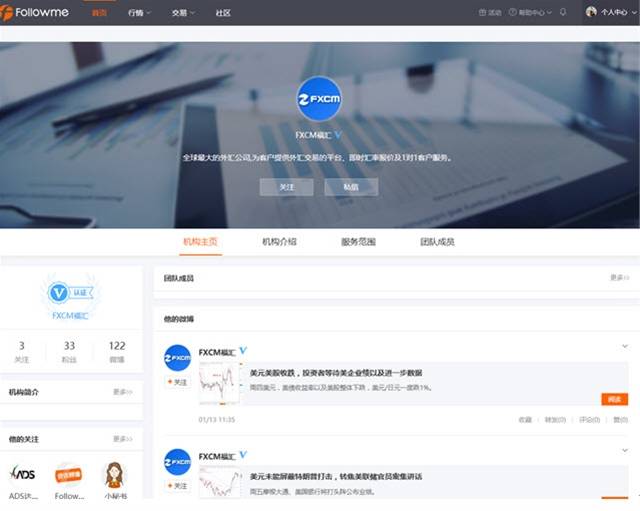This screenshot has height=511, width=640.
Task: Click the 关注 follow button in banner
Action: (x=287, y=187)
